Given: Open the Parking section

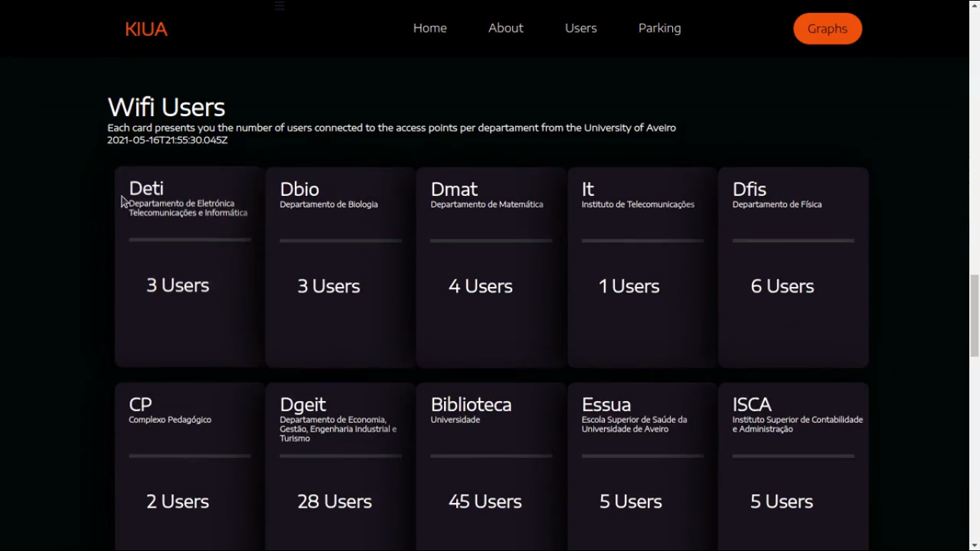Looking at the screenshot, I should [x=659, y=29].
